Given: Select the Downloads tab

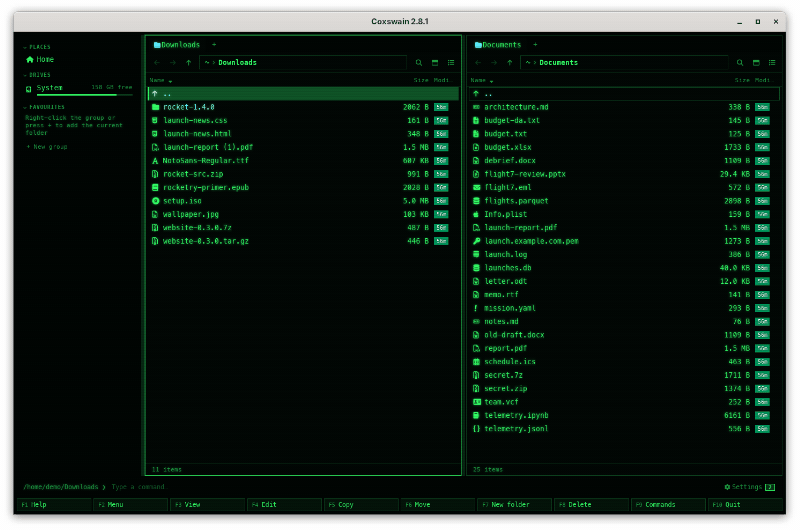Looking at the screenshot, I should click(x=177, y=45).
